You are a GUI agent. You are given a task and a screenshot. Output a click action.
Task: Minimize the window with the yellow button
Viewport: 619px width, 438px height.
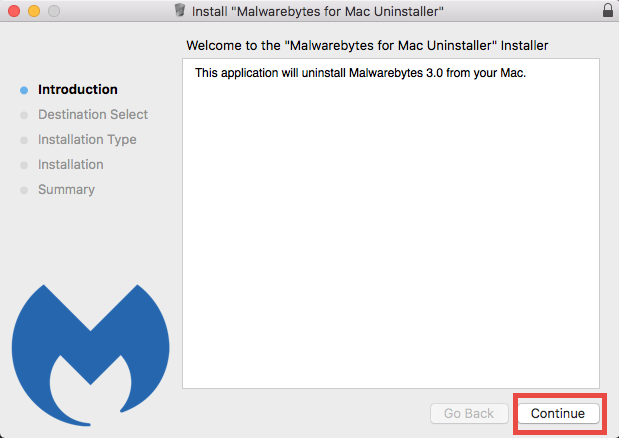[34, 11]
